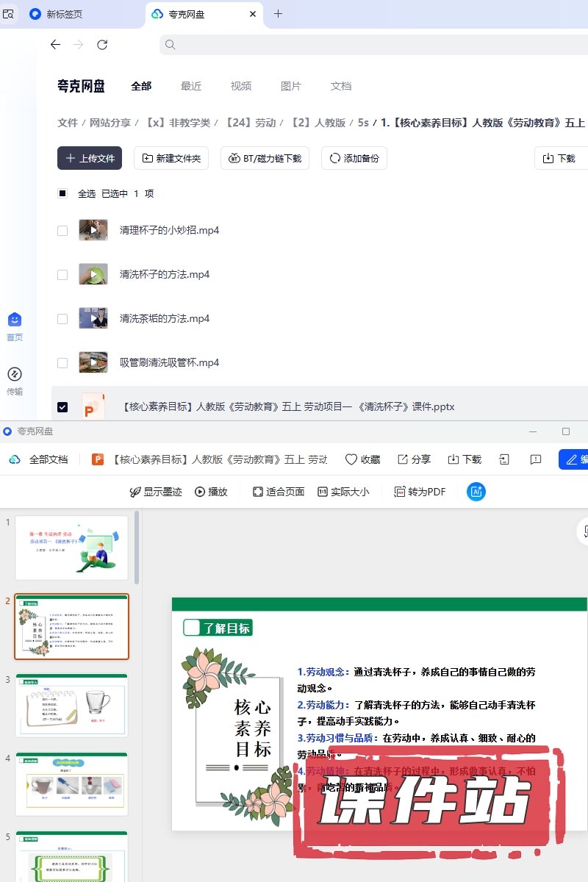Click the blue AI assistant icon
The height and width of the screenshot is (882, 588).
click(476, 492)
